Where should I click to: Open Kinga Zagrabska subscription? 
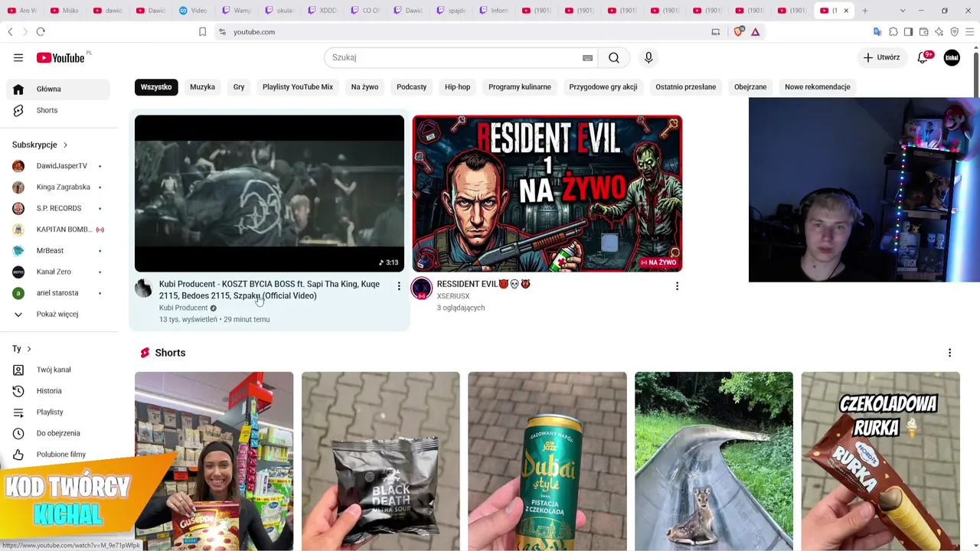(x=58, y=187)
